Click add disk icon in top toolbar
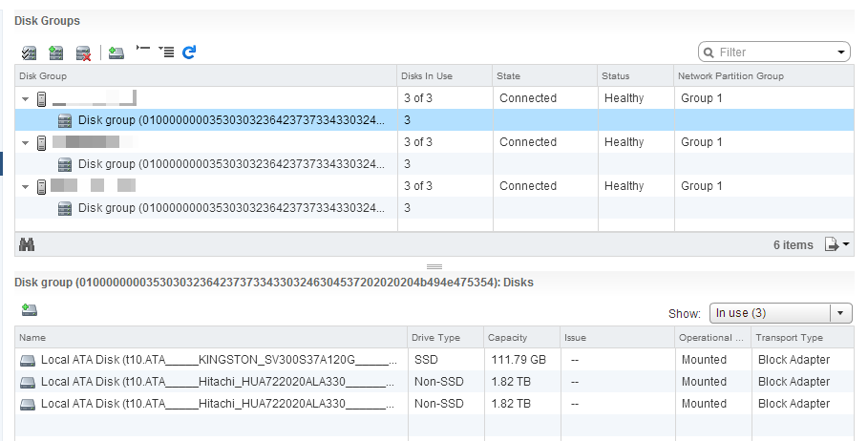This screenshot has height=441, width=868. (116, 52)
